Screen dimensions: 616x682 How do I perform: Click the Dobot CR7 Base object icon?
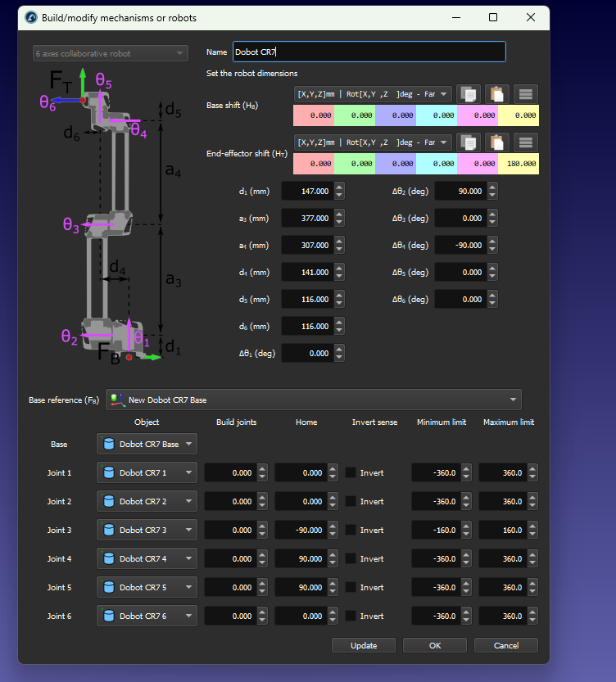[107, 445]
